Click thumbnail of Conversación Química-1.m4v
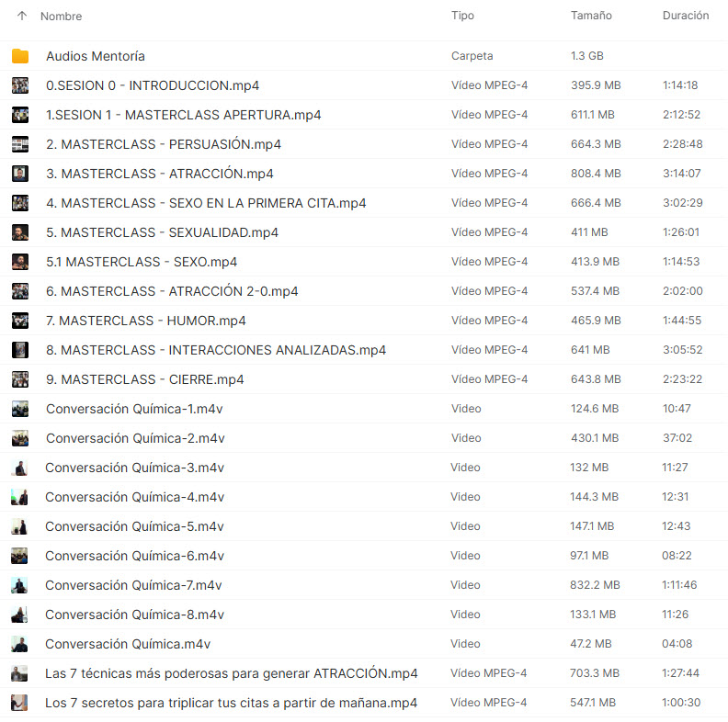This screenshot has width=728, height=722. (x=20, y=409)
